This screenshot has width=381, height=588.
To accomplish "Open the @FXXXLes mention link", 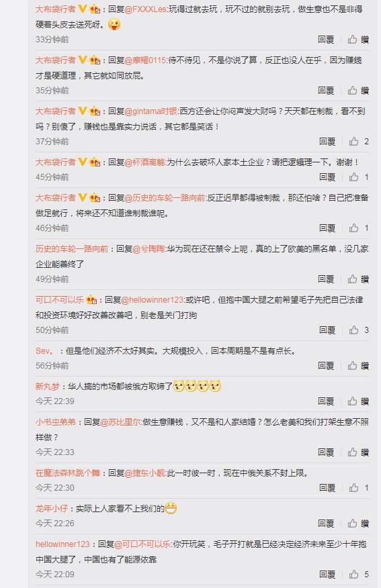I will [146, 9].
